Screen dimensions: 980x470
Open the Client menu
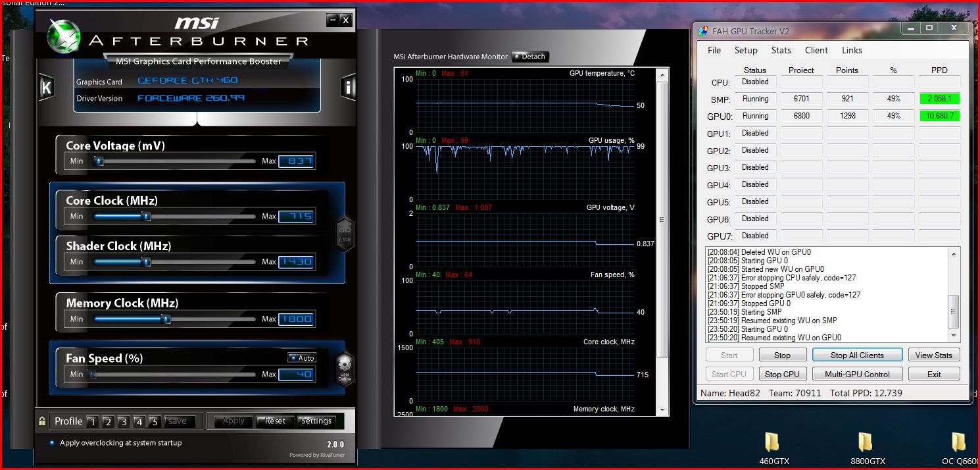click(816, 50)
